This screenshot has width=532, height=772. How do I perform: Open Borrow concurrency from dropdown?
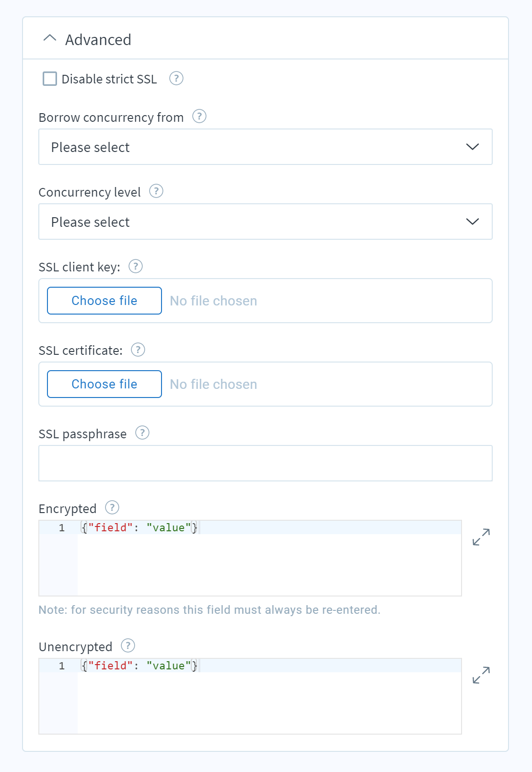click(266, 147)
